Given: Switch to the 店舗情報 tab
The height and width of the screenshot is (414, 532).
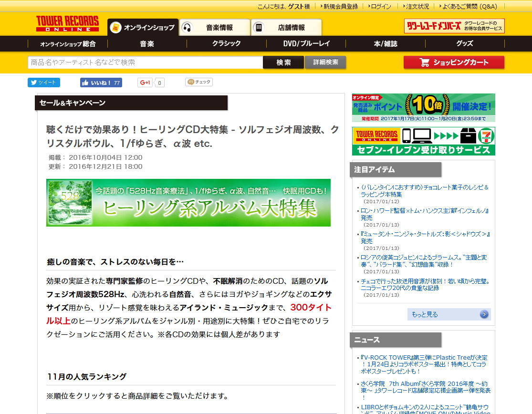Looking at the screenshot, I should coord(286,28).
